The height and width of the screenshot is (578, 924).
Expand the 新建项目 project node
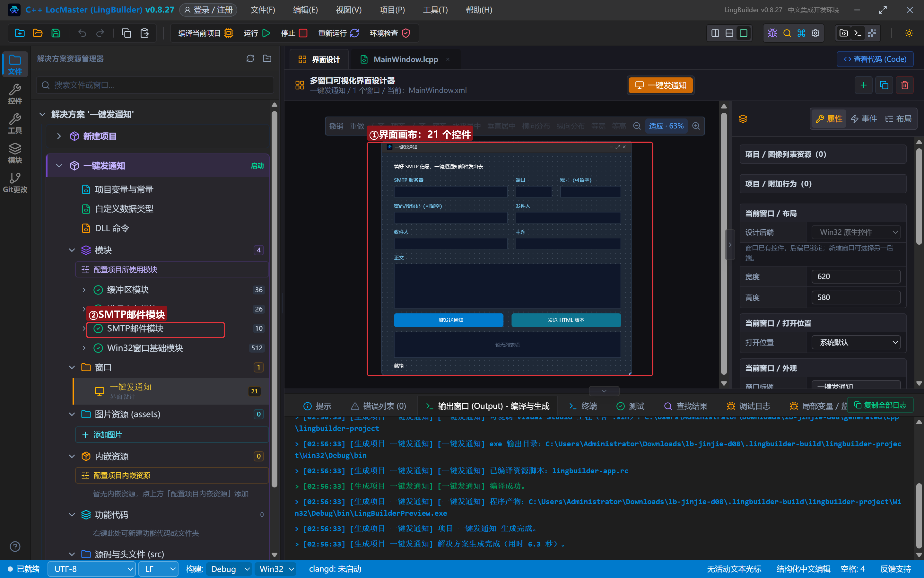59,136
